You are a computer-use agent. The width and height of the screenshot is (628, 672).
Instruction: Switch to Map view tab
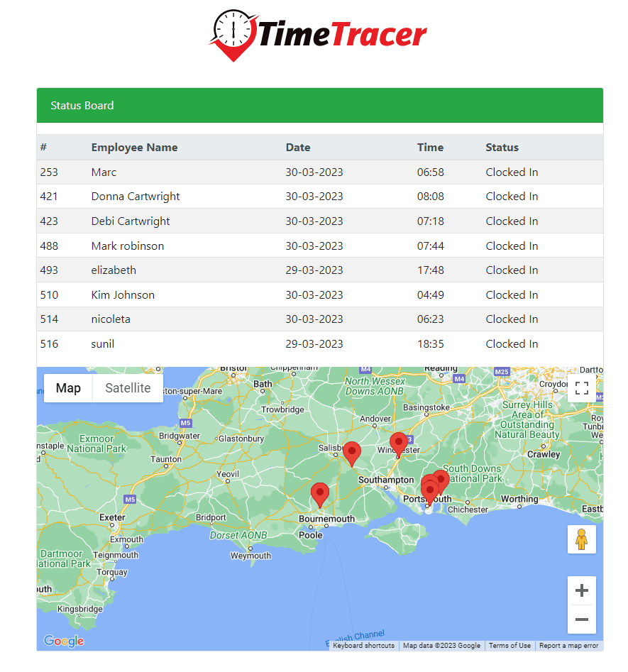point(68,388)
